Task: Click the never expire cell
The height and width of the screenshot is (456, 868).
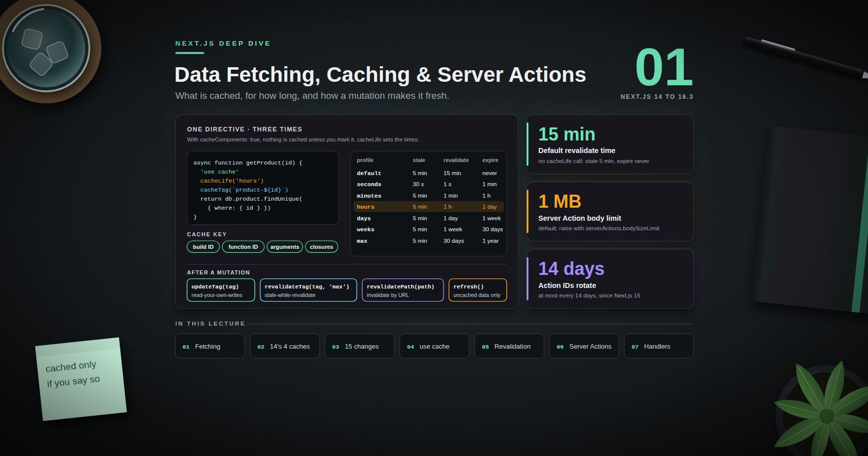Action: click(490, 173)
